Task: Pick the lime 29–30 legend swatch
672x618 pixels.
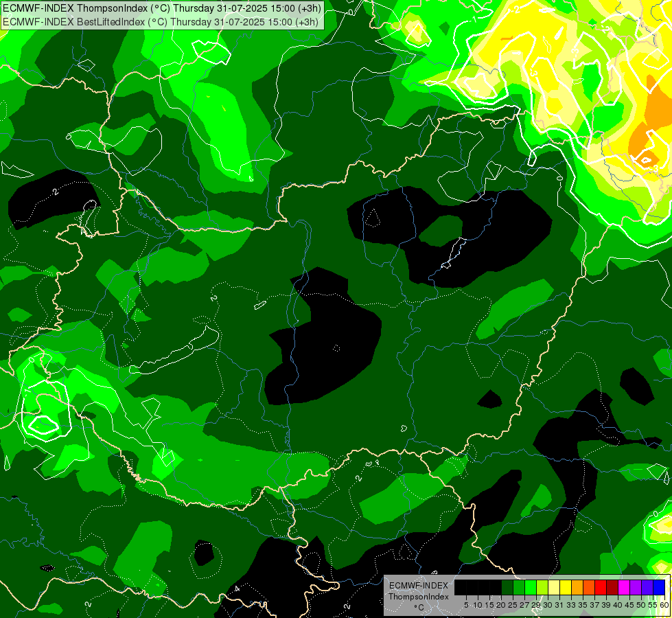Action: click(x=542, y=587)
